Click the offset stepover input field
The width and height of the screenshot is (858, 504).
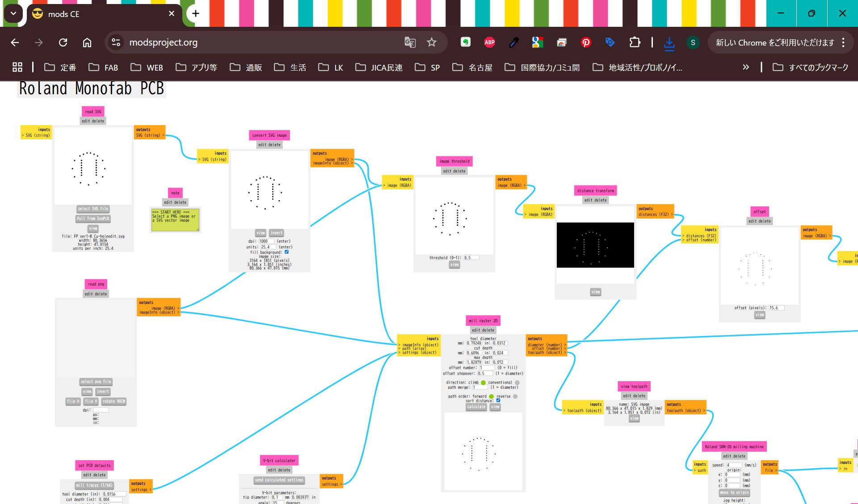click(485, 374)
